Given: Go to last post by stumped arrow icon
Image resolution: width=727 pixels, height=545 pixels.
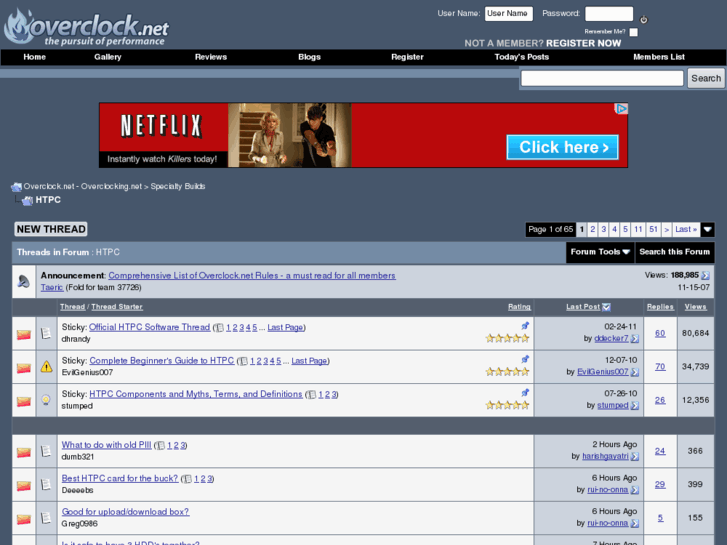Looking at the screenshot, I should [635, 406].
